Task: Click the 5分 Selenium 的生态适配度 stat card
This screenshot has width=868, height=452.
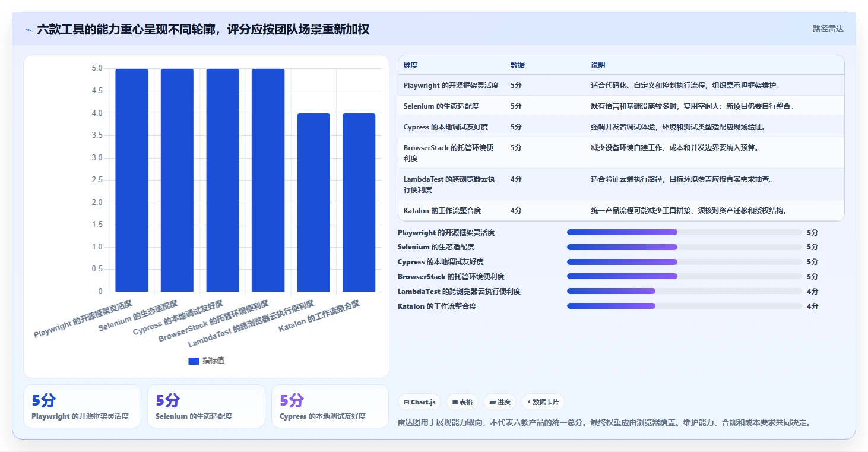Action: click(206, 406)
